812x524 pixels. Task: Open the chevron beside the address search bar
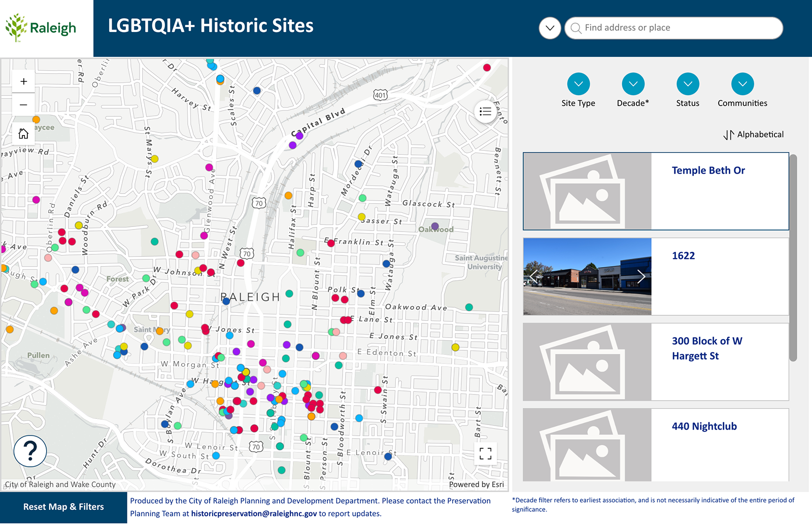pyautogui.click(x=549, y=28)
